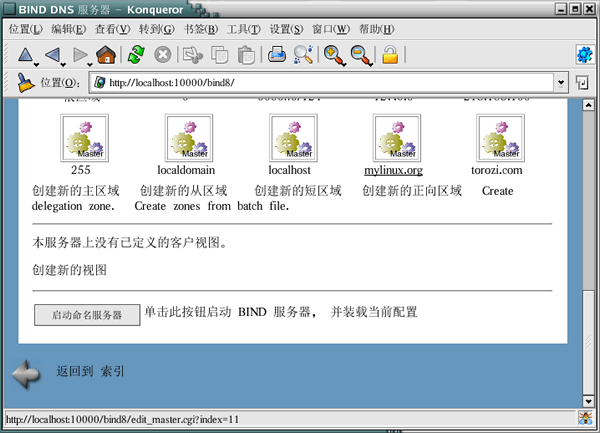The image size is (600, 433).
Task: Open the 工具(T) menu
Action: [x=244, y=29]
